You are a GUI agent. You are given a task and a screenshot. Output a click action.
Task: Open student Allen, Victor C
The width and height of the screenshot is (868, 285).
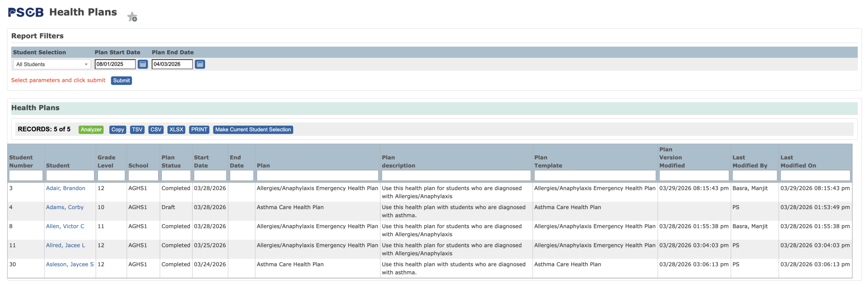65,226
